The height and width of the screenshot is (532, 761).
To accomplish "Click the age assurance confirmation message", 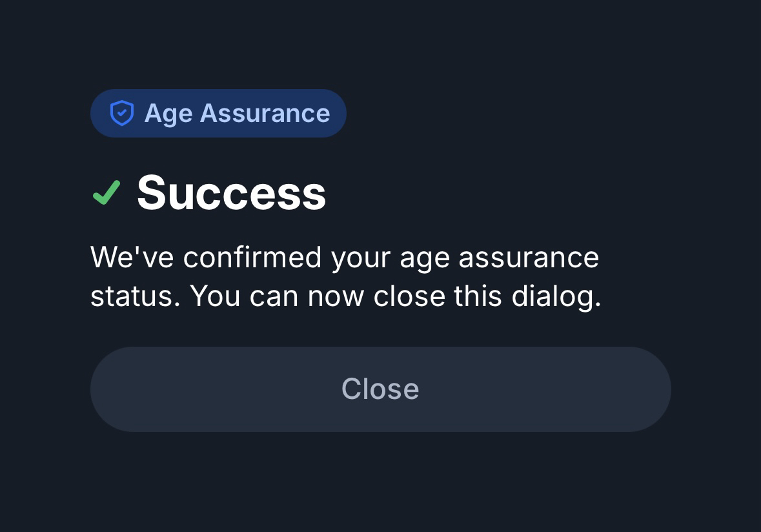I will coord(345,276).
